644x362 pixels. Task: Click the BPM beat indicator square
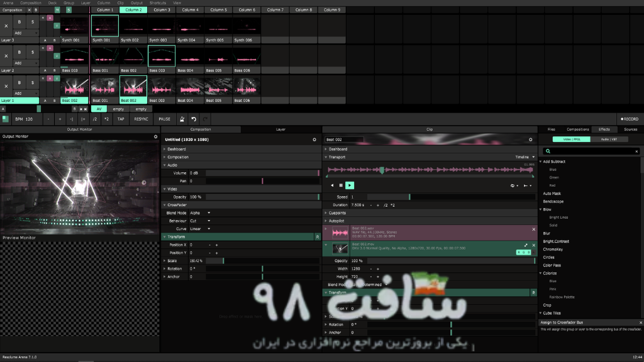tap(5, 119)
